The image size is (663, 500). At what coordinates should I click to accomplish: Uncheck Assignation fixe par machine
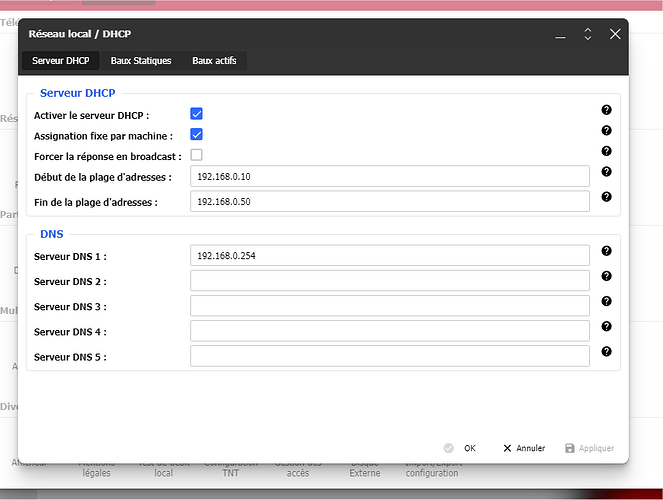(x=197, y=135)
